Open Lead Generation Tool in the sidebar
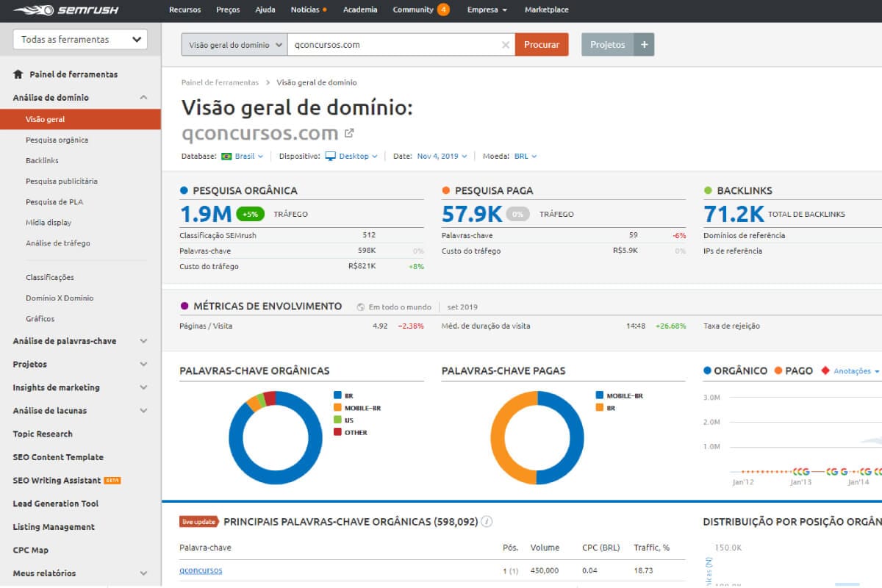Viewport: 882px width, 588px height. [55, 503]
